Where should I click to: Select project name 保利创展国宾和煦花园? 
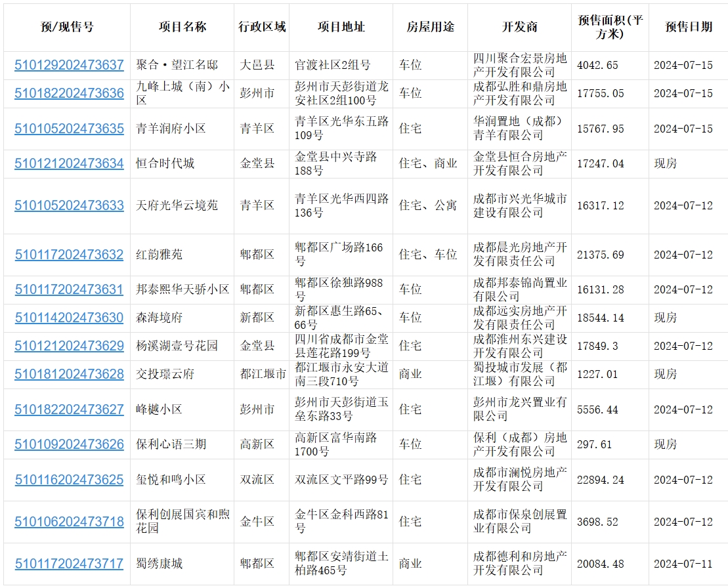182,522
